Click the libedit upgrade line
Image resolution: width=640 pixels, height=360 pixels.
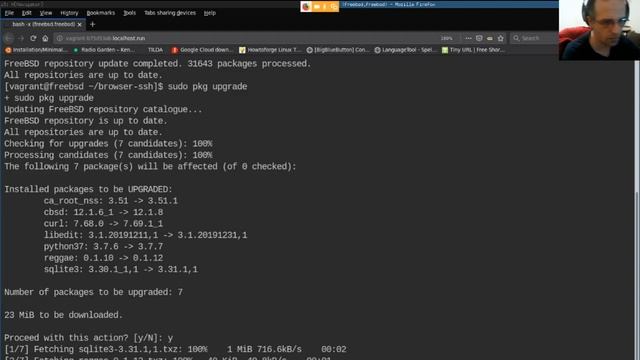[145, 235]
